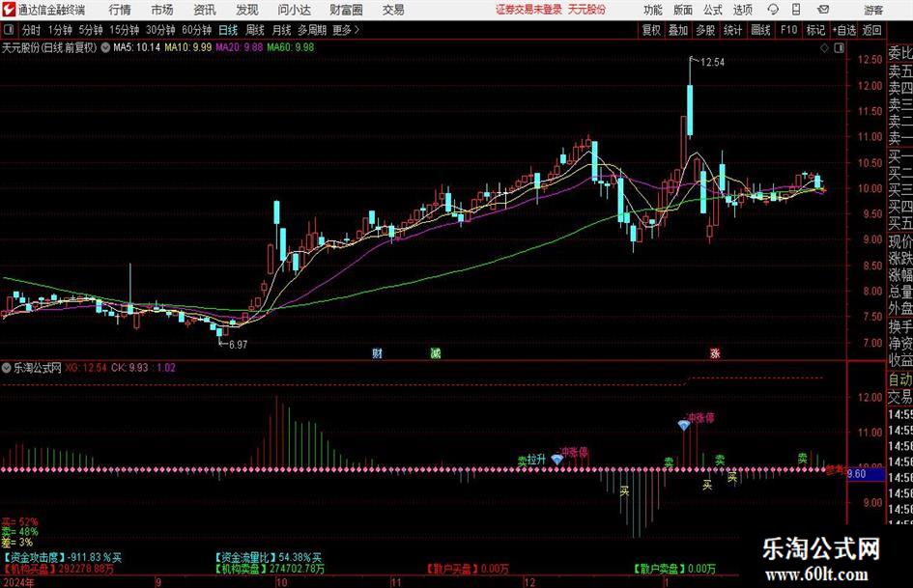
Task: Switch to 1分钟 period
Action: coord(60,30)
